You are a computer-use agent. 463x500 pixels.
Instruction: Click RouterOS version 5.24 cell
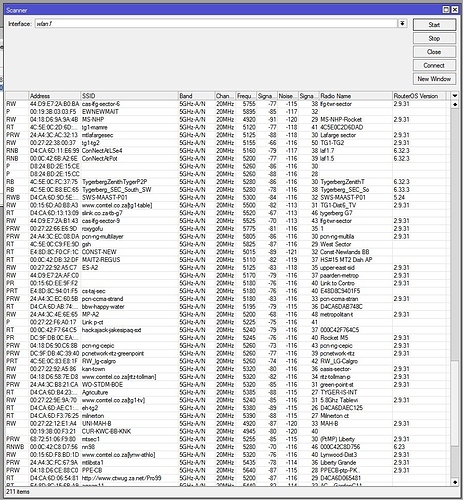[x=399, y=197]
